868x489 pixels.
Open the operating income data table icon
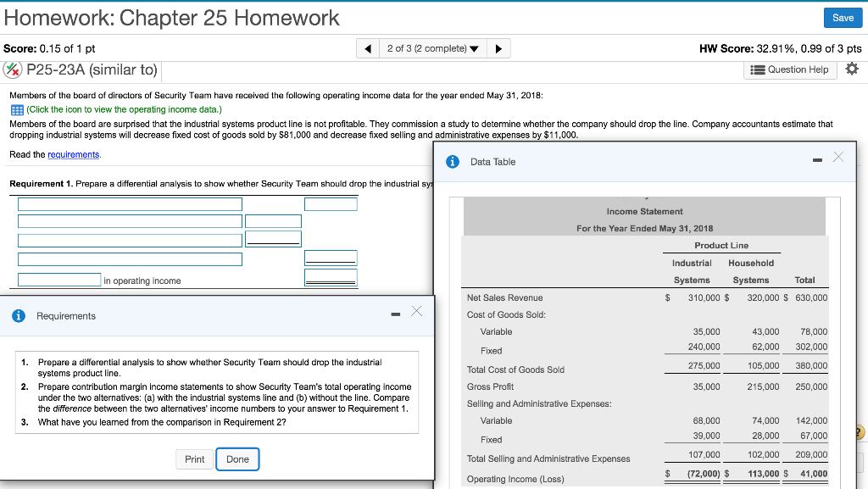tap(17, 109)
